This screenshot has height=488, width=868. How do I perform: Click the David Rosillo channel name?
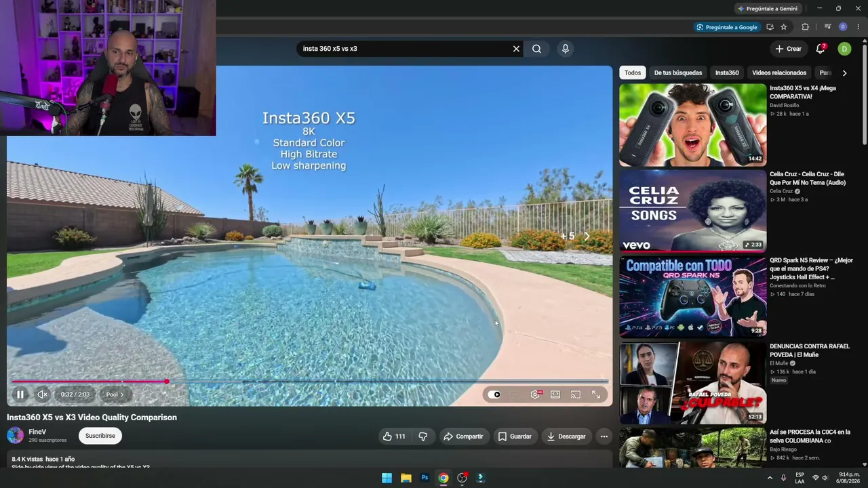point(785,106)
